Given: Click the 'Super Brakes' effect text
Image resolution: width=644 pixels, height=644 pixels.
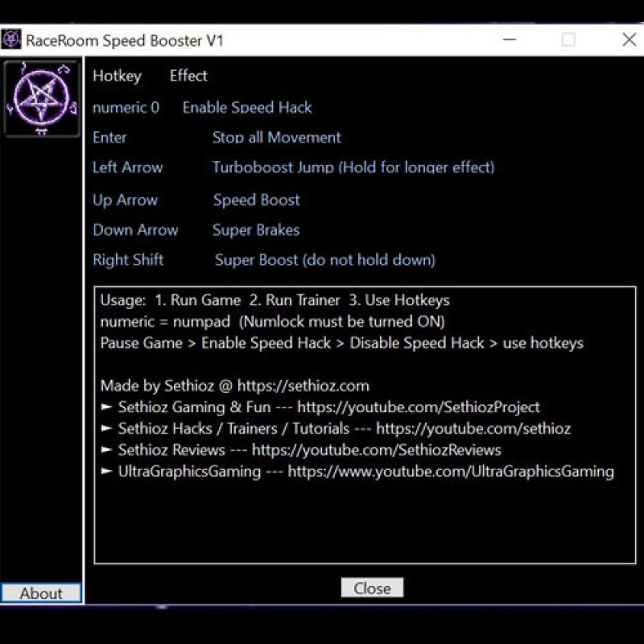Looking at the screenshot, I should (256, 230).
